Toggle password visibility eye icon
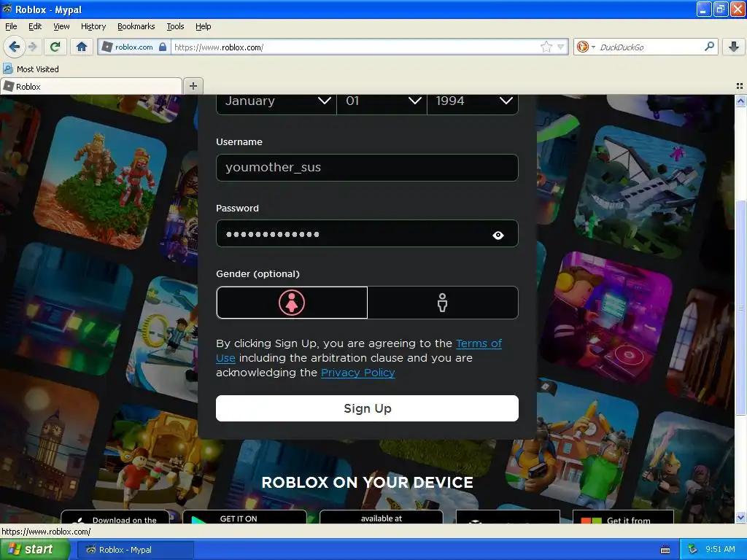Screen dimensions: 747x560 [498, 235]
